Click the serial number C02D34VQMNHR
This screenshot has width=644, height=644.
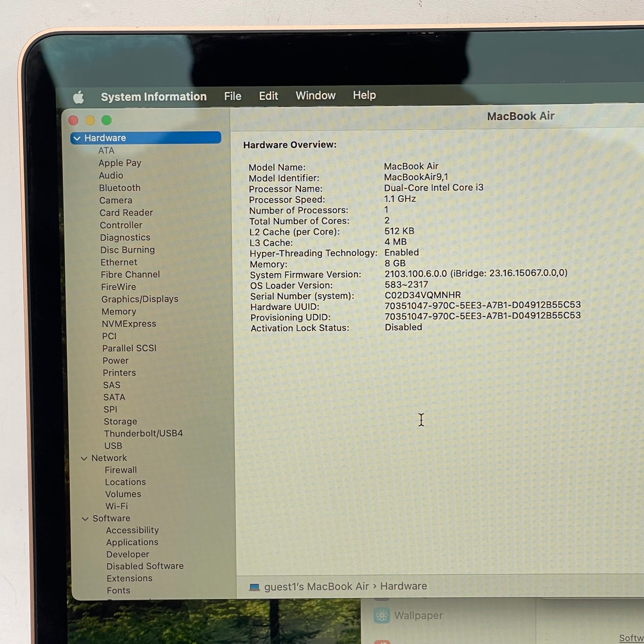423,295
